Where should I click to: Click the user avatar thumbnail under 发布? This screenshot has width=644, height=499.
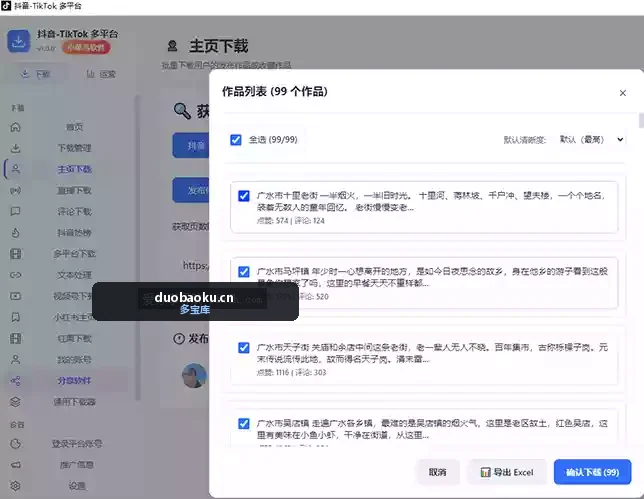tap(194, 375)
